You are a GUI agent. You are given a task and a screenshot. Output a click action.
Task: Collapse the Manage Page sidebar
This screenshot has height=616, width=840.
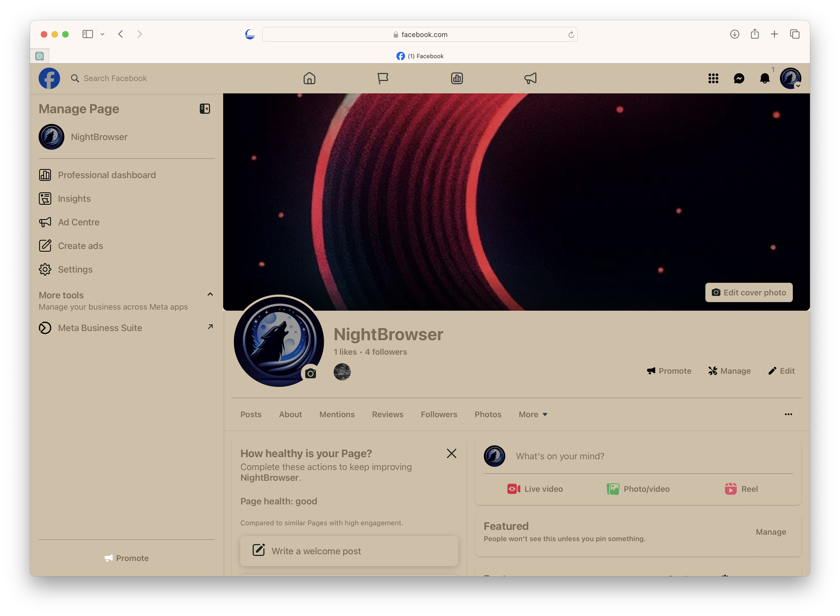pyautogui.click(x=205, y=108)
